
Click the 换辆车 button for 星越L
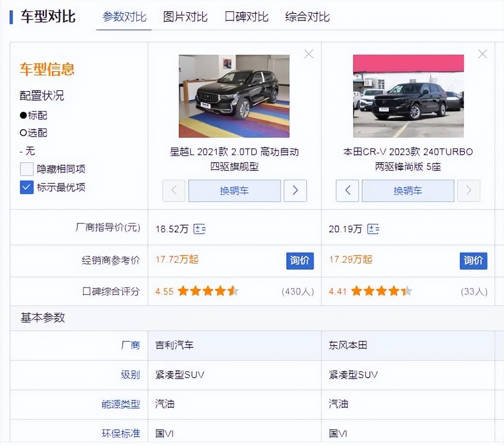[x=234, y=190]
